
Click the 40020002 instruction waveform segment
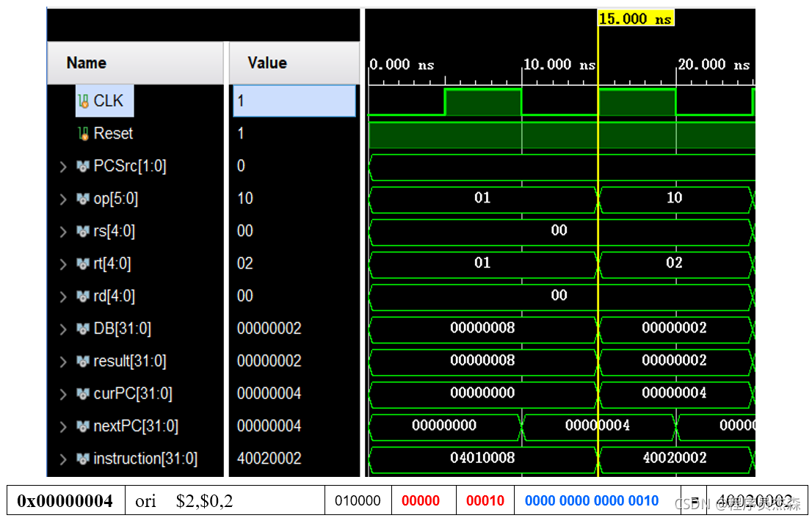click(x=674, y=458)
